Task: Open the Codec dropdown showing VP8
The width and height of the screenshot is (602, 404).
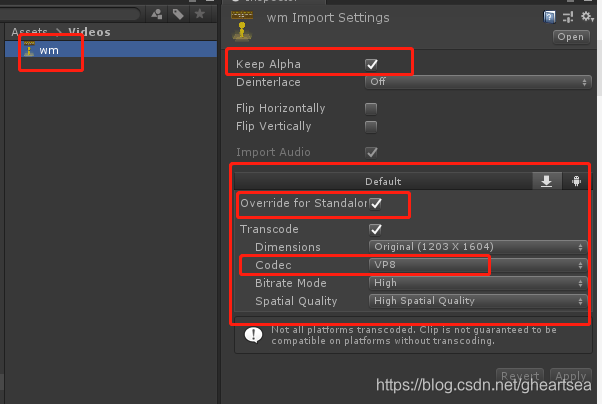Action: tap(478, 265)
